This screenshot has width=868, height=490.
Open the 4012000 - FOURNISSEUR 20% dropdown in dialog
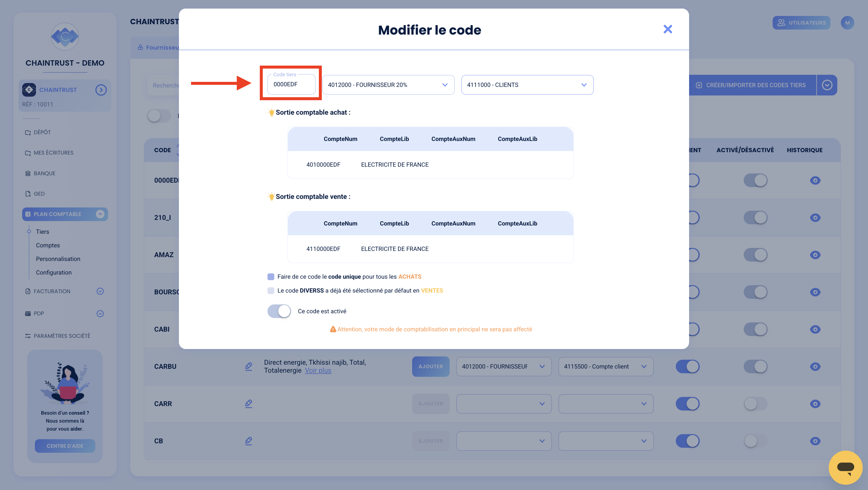tap(388, 85)
